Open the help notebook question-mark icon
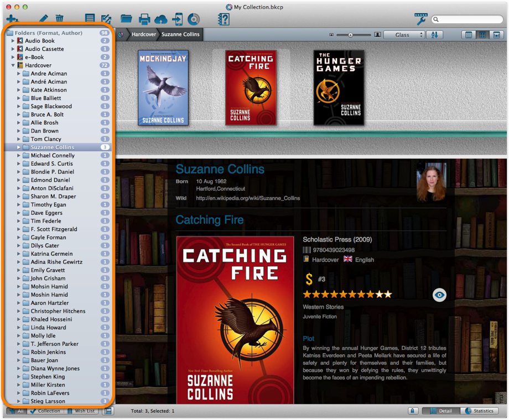Viewport: 509px width, 420px height. [224, 19]
